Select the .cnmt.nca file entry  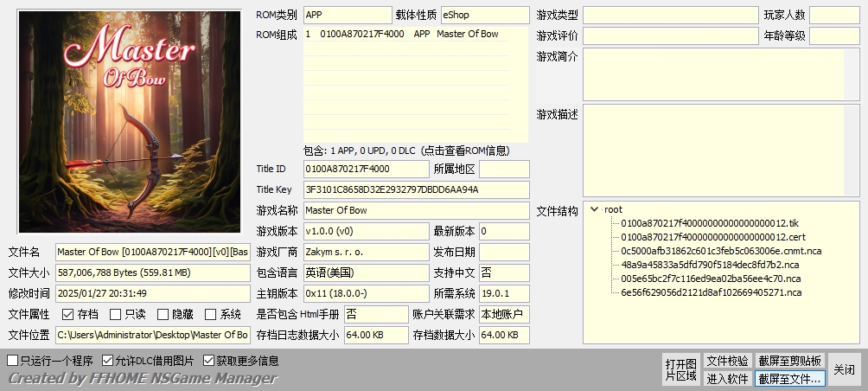point(720,251)
